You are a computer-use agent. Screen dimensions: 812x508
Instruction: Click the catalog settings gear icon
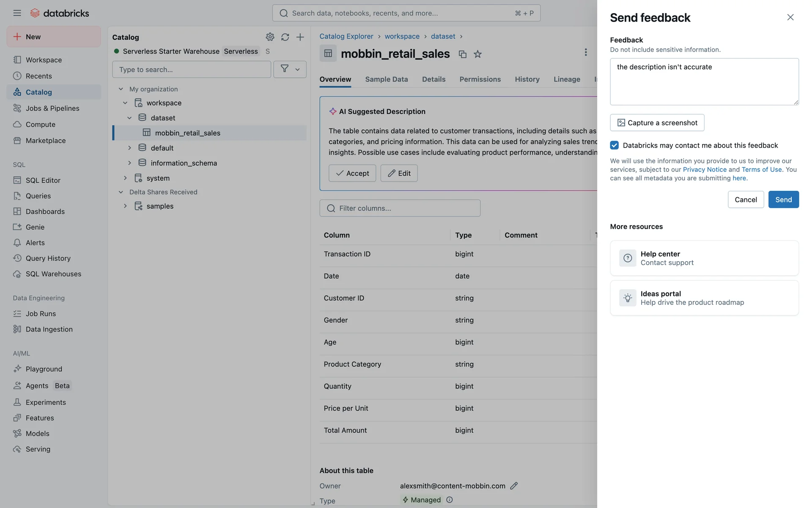270,37
